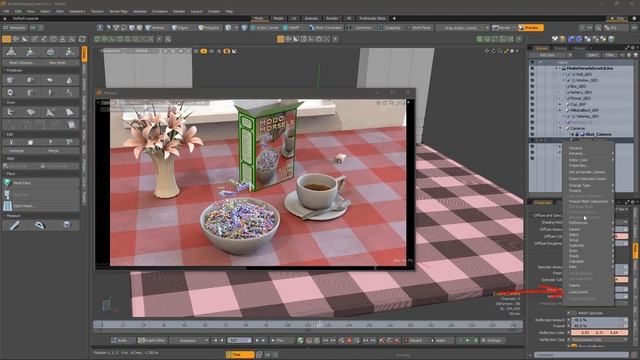Open Action Center options
640x360 pixels.
tap(264, 28)
